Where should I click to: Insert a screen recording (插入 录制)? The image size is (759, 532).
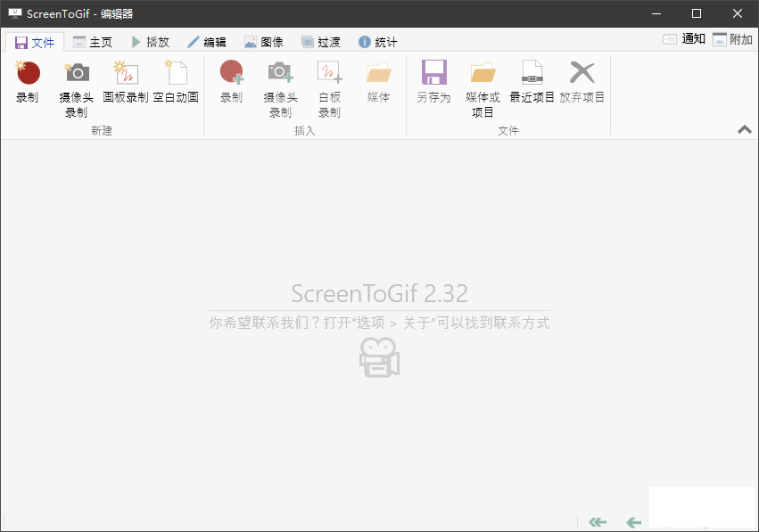point(231,83)
